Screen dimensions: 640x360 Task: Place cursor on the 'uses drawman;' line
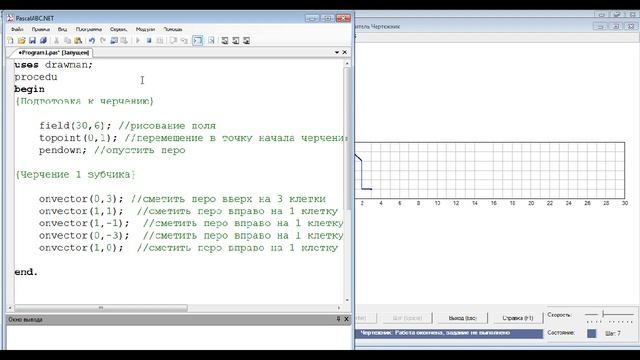point(53,65)
